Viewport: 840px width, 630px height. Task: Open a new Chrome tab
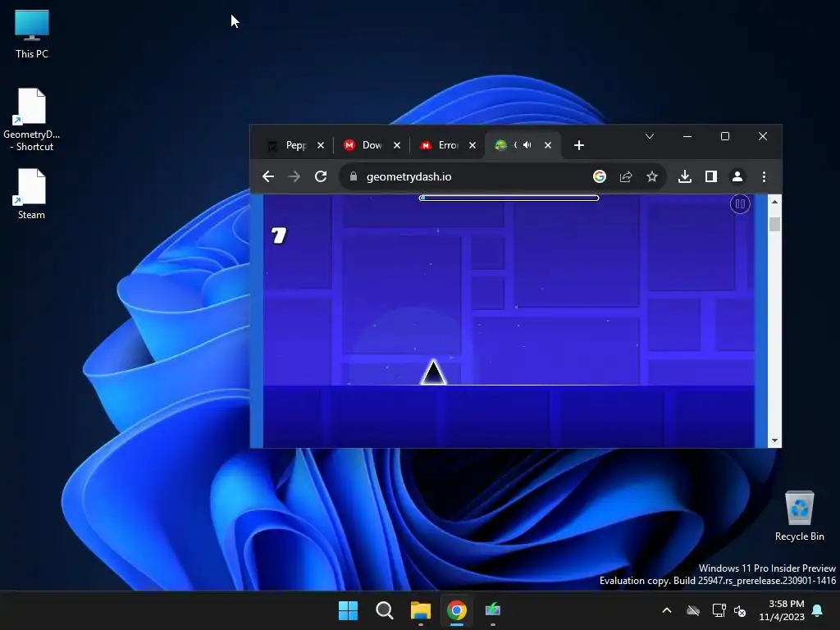[578, 145]
